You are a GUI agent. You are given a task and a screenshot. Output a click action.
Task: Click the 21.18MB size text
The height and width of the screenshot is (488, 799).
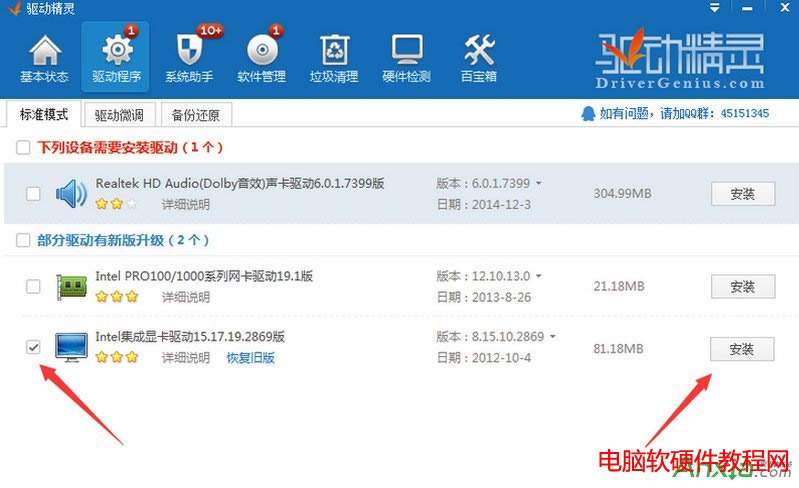[x=619, y=286]
